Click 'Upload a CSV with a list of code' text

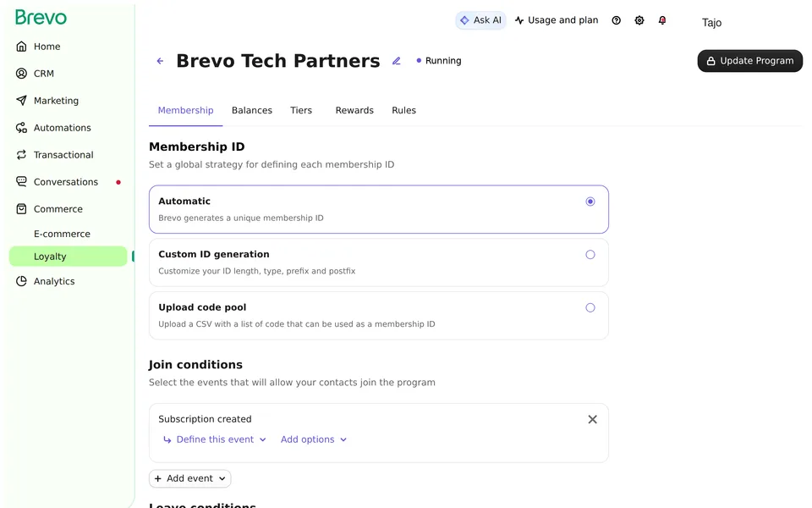pos(297,324)
